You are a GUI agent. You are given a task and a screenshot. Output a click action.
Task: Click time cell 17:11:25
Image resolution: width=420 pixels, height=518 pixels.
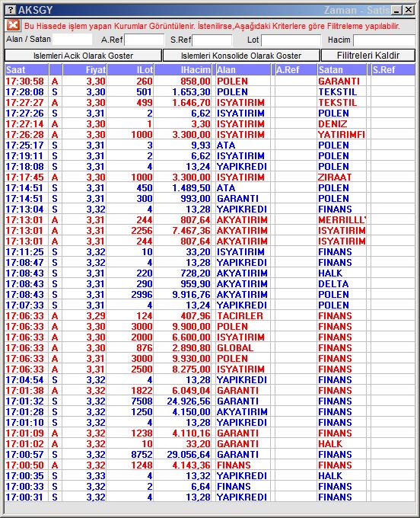25,252
